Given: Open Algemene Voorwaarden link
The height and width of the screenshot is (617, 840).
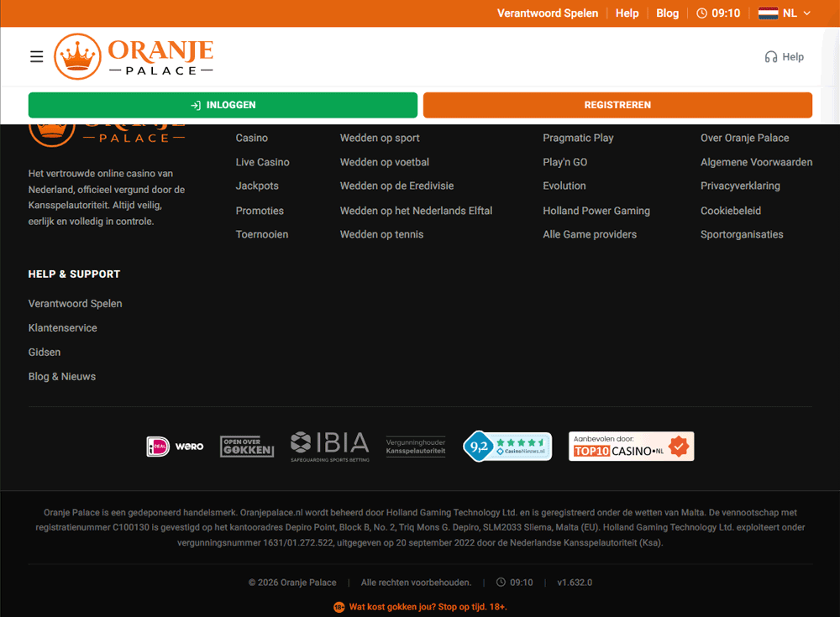Looking at the screenshot, I should (757, 162).
